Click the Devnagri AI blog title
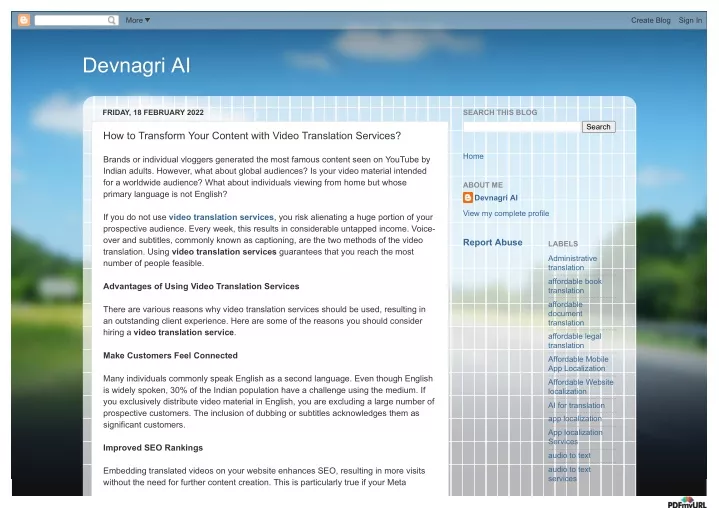719x508 pixels. (136, 66)
